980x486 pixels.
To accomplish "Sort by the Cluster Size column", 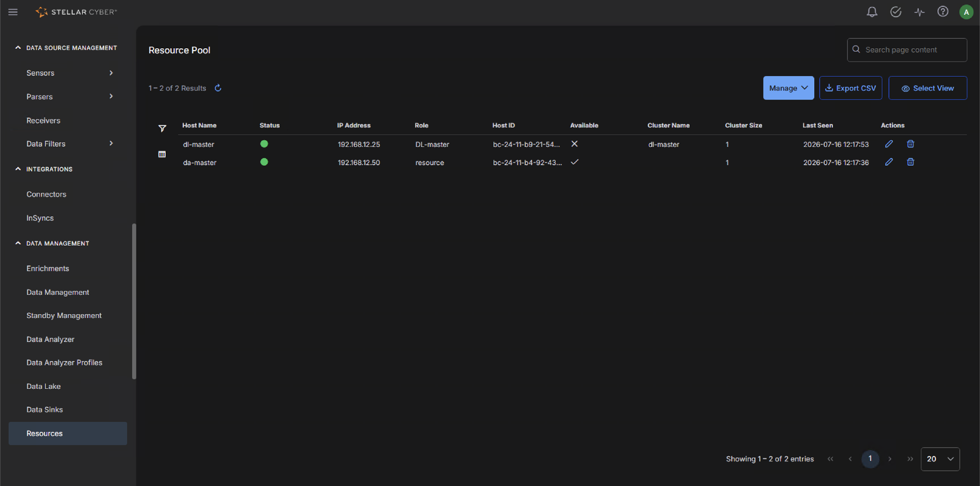I will click(x=743, y=125).
